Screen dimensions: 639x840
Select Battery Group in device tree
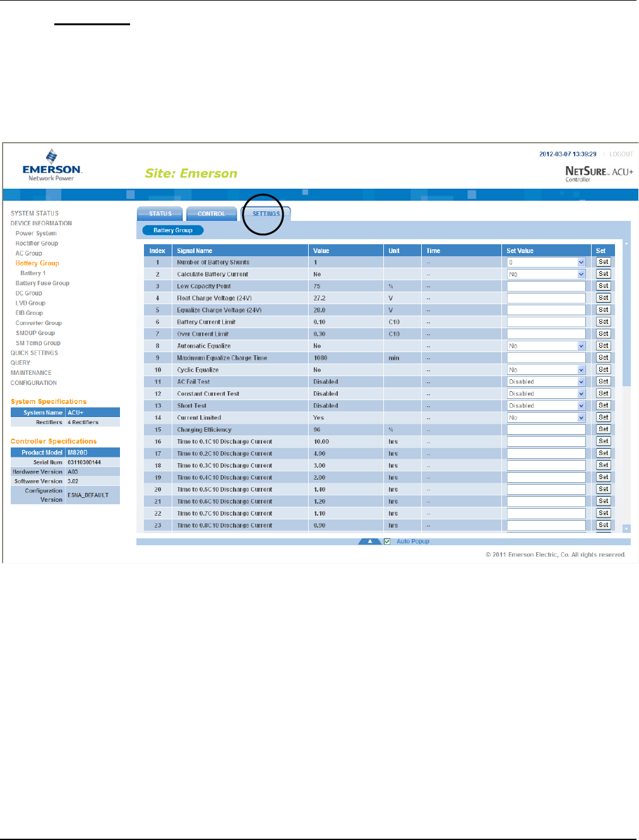click(37, 263)
